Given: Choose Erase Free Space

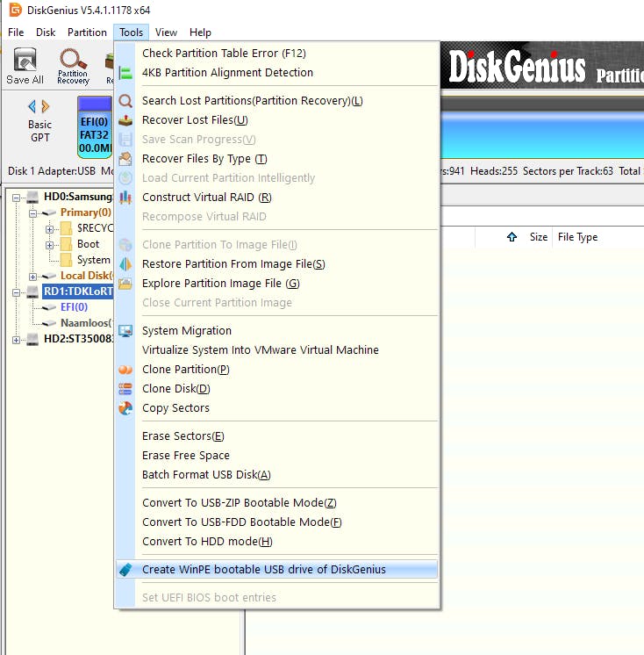Looking at the screenshot, I should click(277, 456).
